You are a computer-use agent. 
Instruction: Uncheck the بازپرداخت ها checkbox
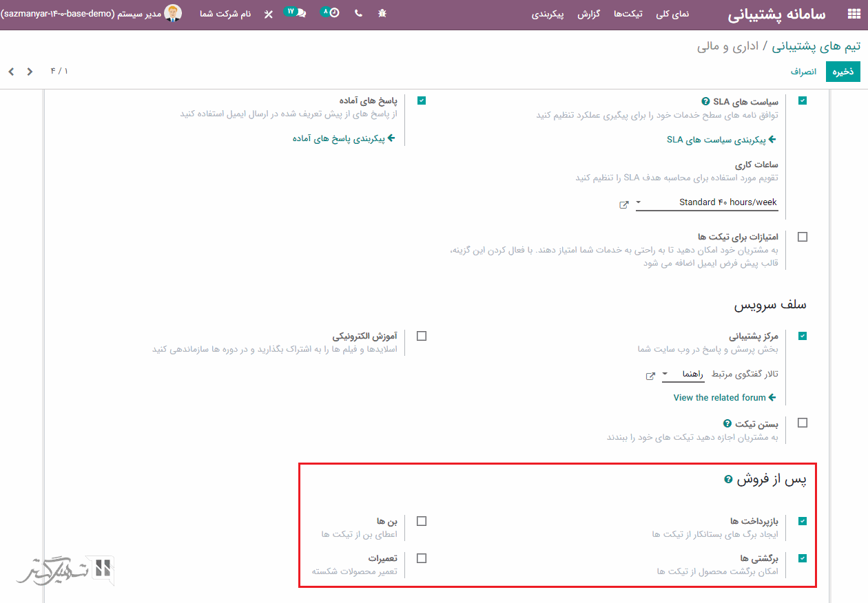[803, 521]
